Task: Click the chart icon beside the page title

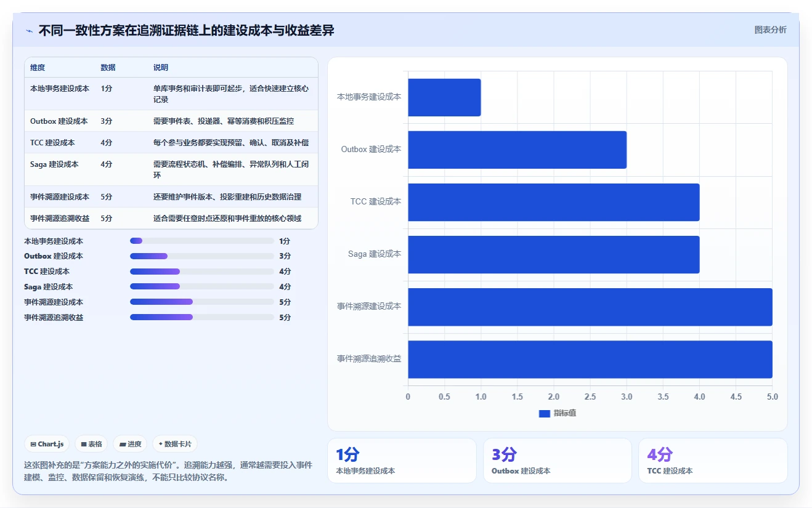Action: pyautogui.click(x=29, y=31)
